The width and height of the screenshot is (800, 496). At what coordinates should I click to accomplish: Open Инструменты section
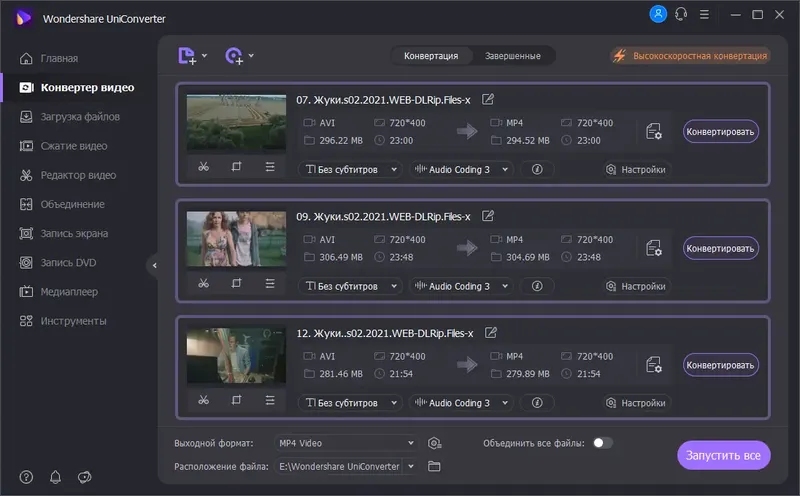click(x=63, y=321)
